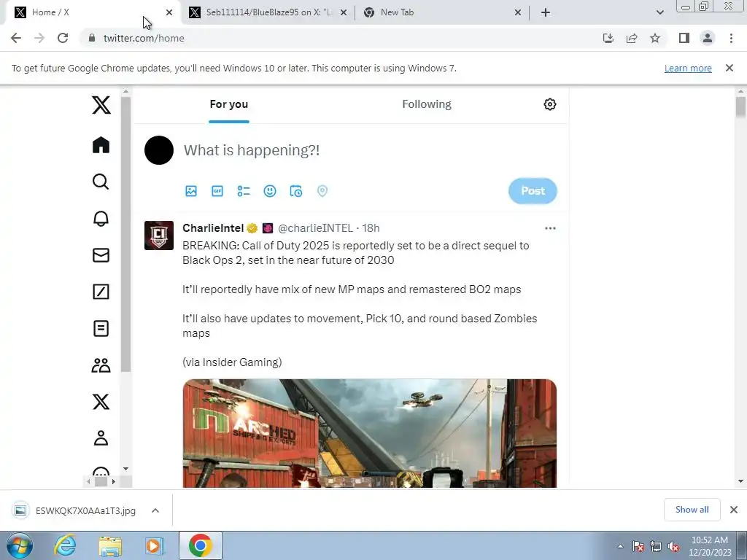This screenshot has width=747, height=560.
Task: Open Internet Explorer from taskbar
Action: coord(65,545)
